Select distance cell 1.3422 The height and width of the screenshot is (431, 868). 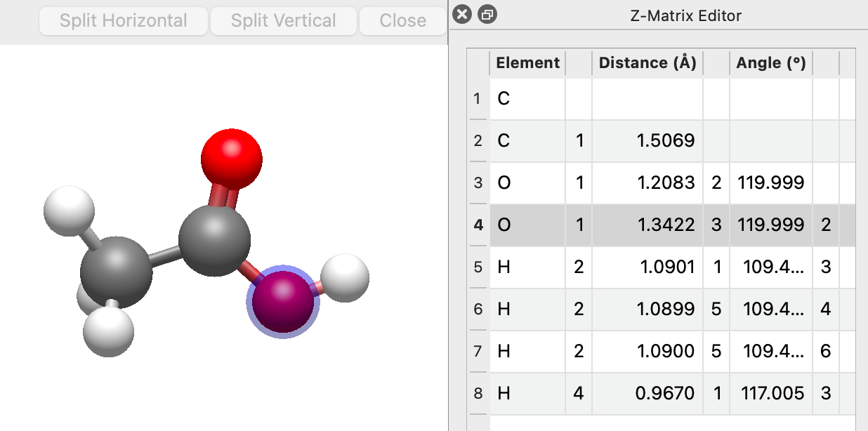(x=647, y=225)
